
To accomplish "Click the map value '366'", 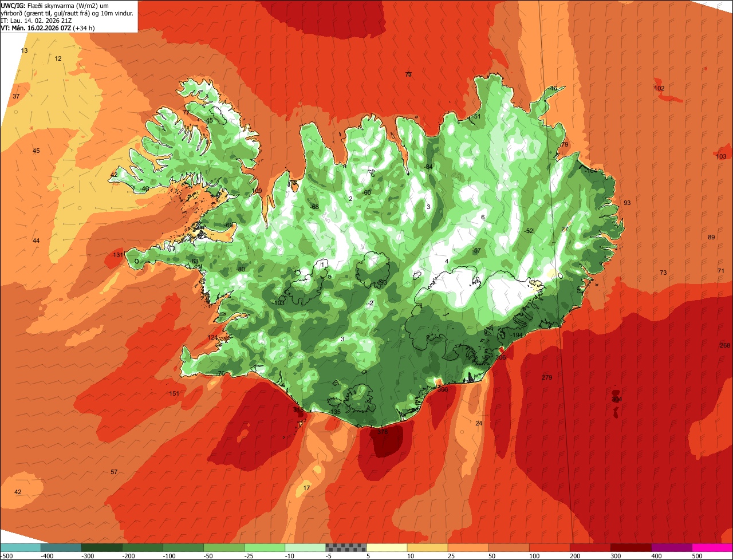I will pos(443,389).
